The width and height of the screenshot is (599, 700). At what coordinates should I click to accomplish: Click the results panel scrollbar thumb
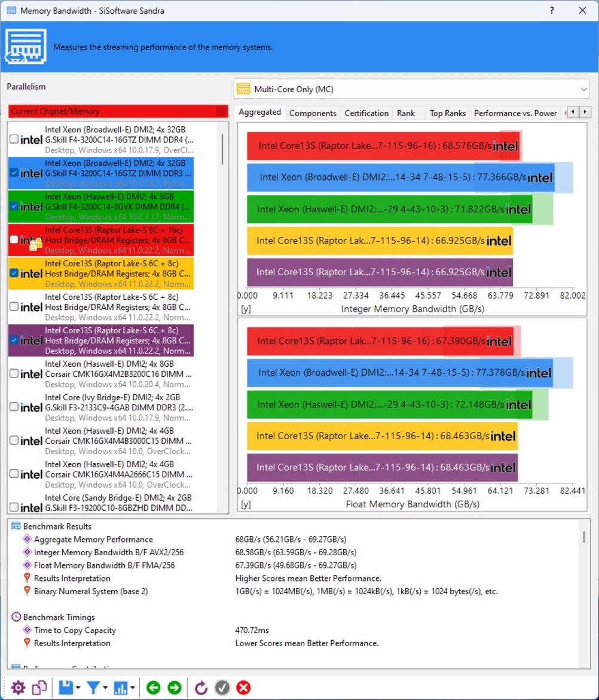tap(584, 537)
